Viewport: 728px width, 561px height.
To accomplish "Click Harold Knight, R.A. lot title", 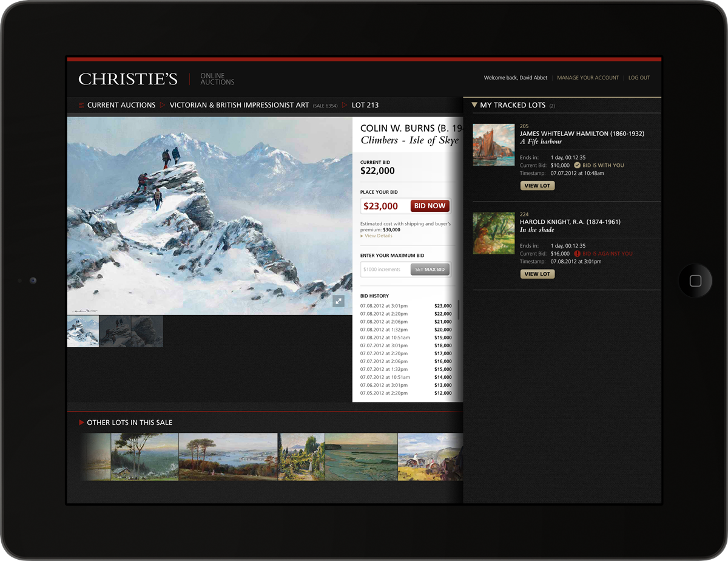I will pyautogui.click(x=570, y=222).
